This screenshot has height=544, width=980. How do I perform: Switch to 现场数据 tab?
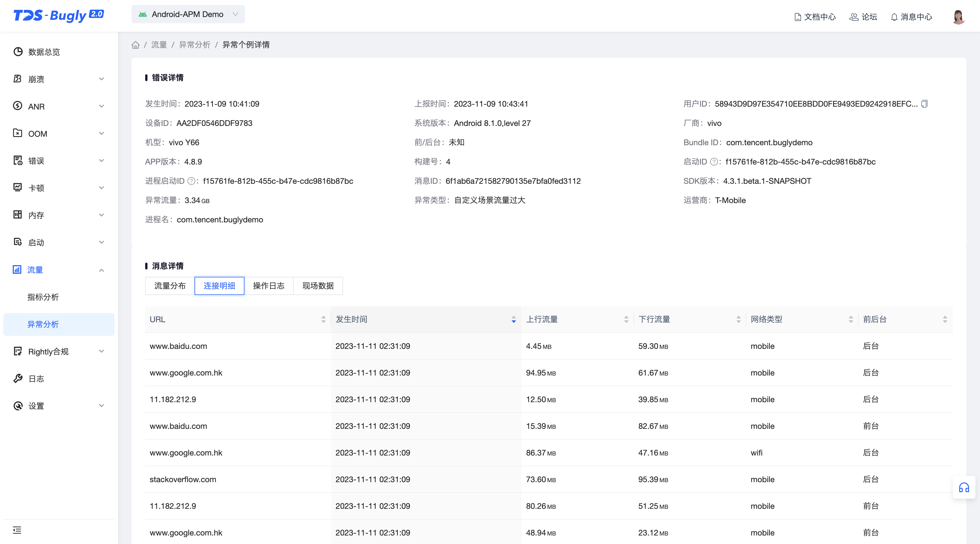(x=318, y=286)
